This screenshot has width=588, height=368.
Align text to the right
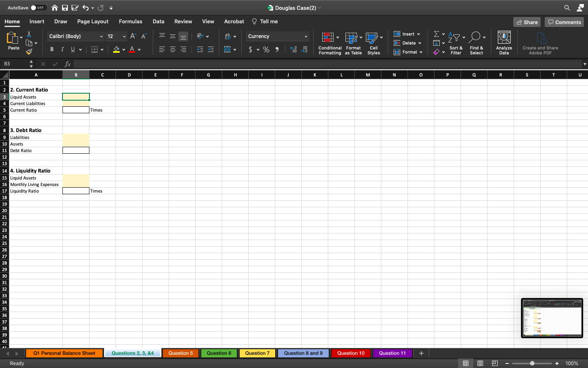tap(183, 49)
